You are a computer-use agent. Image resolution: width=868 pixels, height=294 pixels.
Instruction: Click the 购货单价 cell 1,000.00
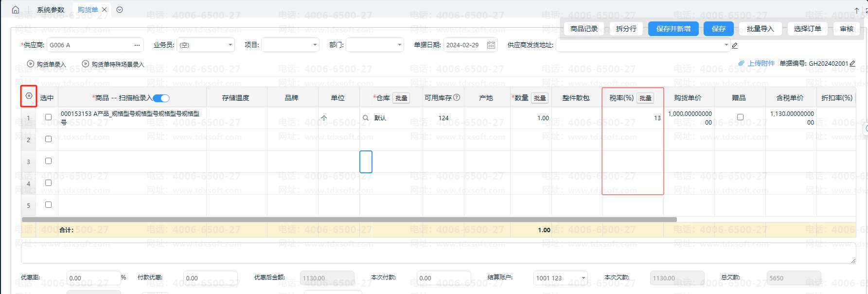pyautogui.click(x=689, y=118)
